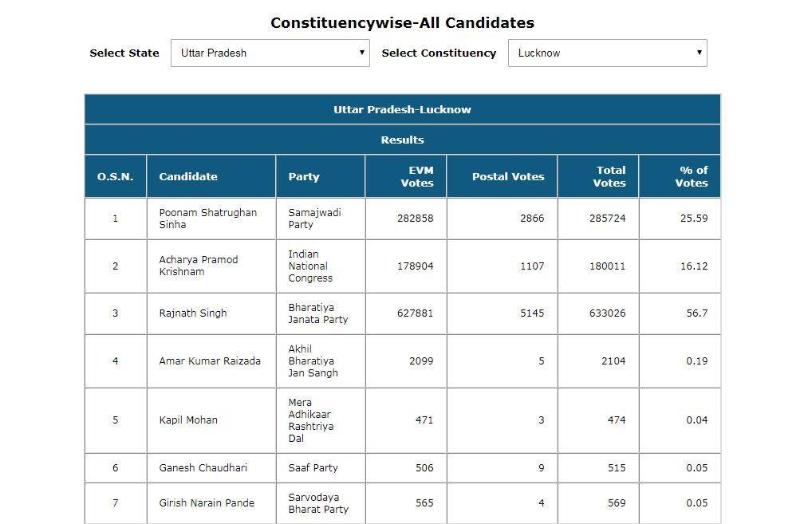Click the Constituencywise-All Candidates heading
This screenshot has width=812, height=524.
point(402,23)
